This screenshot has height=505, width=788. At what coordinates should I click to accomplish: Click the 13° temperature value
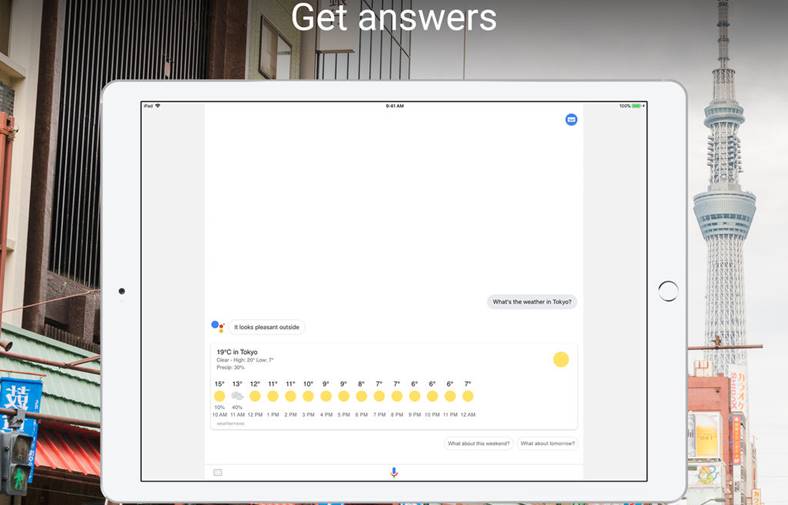237,384
